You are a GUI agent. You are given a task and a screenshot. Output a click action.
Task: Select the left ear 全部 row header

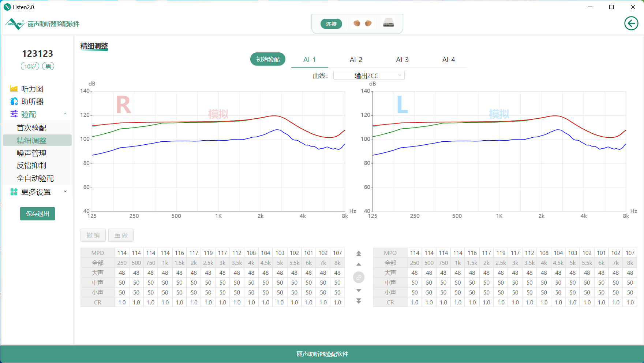(390, 263)
